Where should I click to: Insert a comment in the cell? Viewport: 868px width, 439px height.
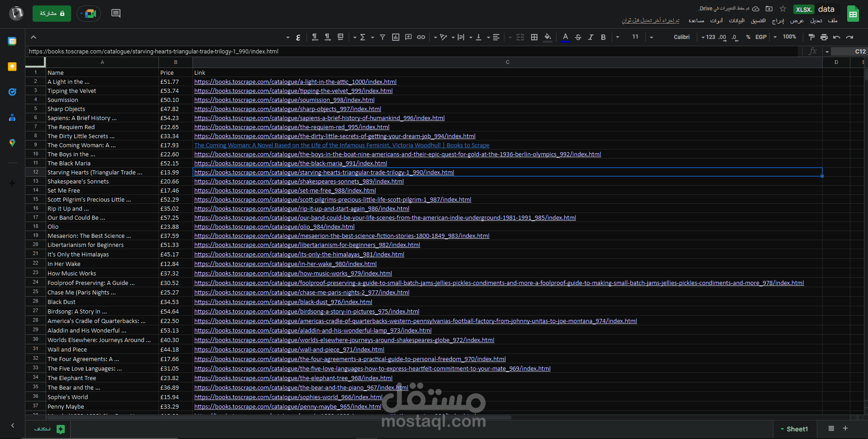point(408,37)
